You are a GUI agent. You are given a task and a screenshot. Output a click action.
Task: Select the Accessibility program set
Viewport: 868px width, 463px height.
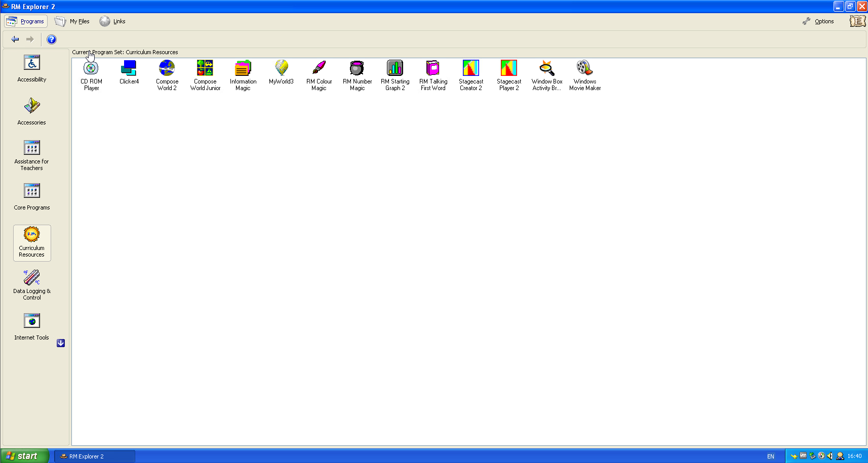[x=32, y=69]
